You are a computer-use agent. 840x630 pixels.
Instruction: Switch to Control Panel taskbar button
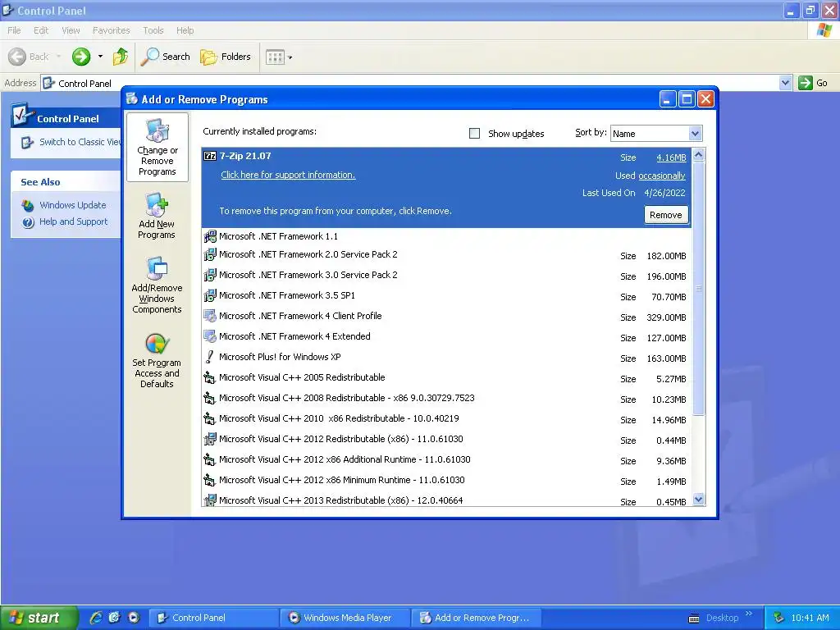coord(213,618)
